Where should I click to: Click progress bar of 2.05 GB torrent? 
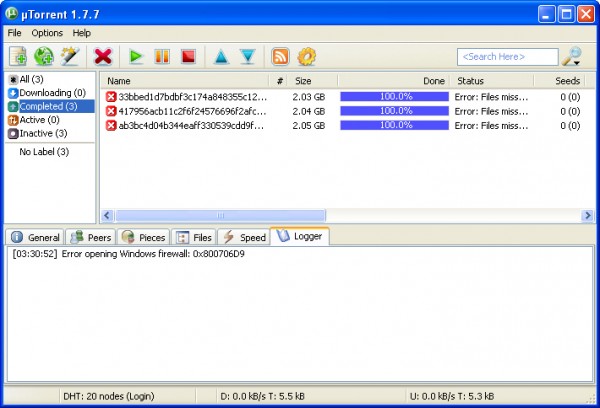point(395,125)
